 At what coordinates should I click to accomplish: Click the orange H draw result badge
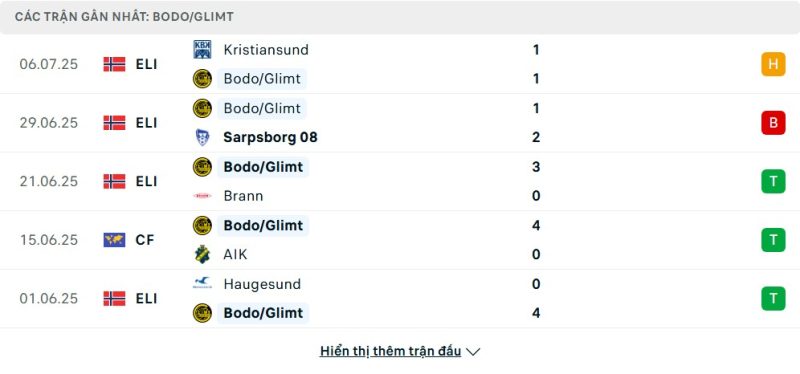[773, 64]
